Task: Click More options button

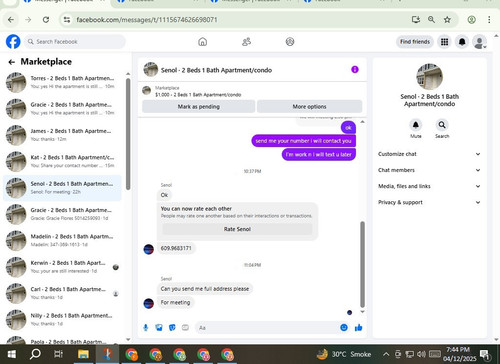Action: click(309, 107)
